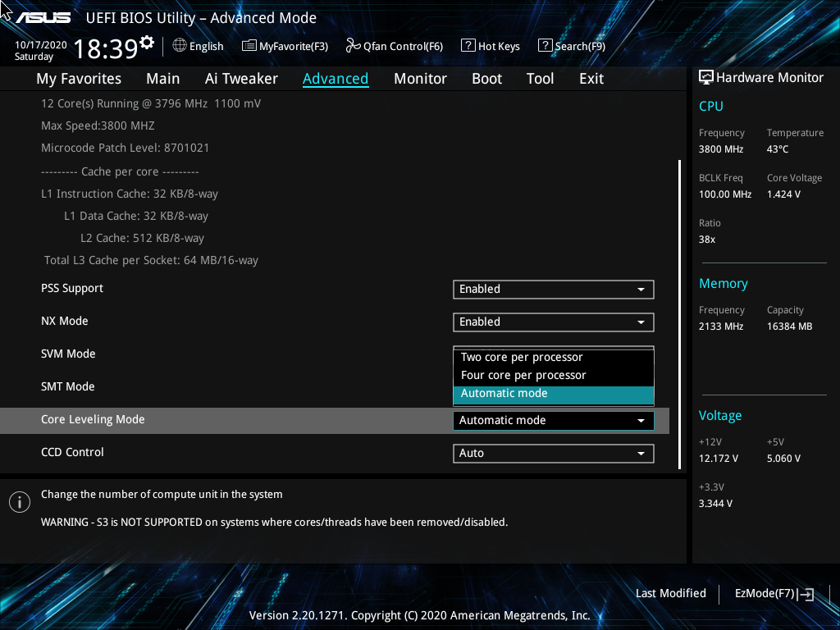Click Memory heading in Hardware Monitor
The width and height of the screenshot is (840, 630).
coord(724,283)
